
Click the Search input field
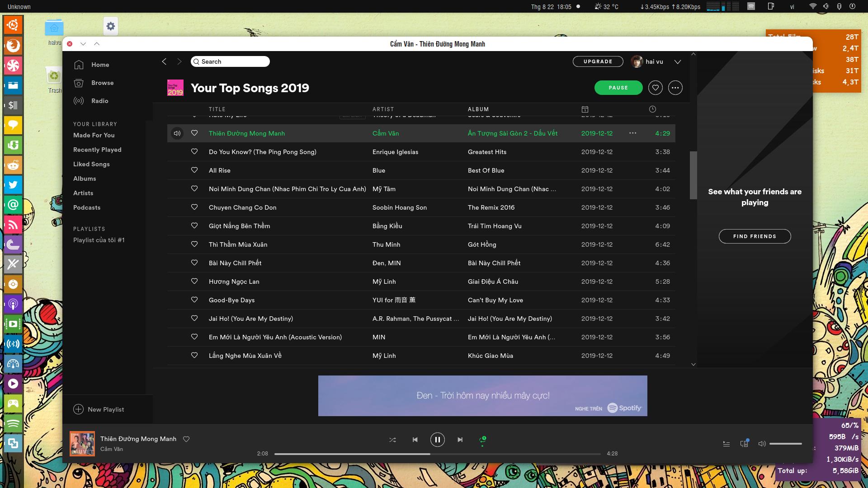tap(231, 61)
